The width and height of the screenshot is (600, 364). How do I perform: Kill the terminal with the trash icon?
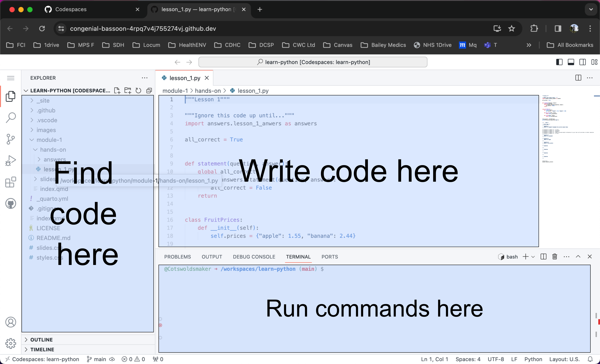click(x=555, y=256)
